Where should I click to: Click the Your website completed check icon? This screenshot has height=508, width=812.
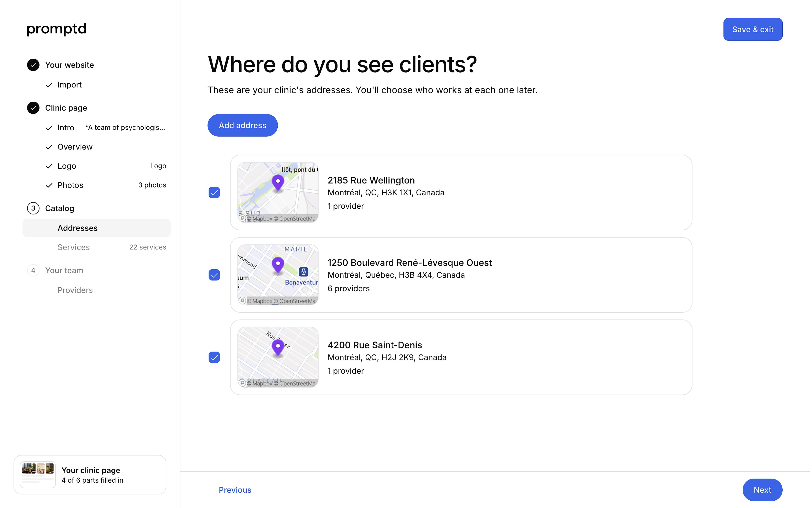[33, 65]
